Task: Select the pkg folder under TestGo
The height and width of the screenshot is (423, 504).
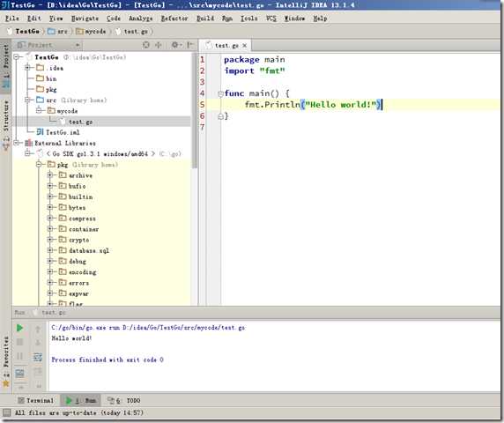Action: tap(47, 89)
